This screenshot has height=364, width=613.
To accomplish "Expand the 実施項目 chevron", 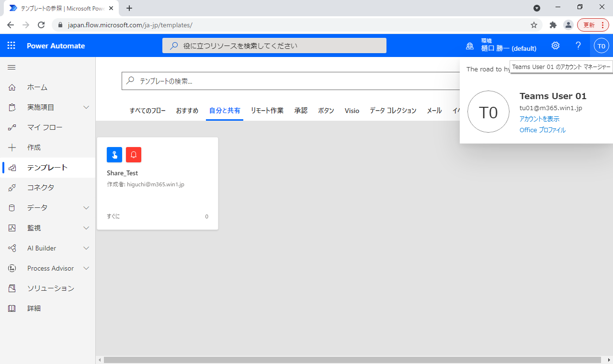I will (86, 107).
